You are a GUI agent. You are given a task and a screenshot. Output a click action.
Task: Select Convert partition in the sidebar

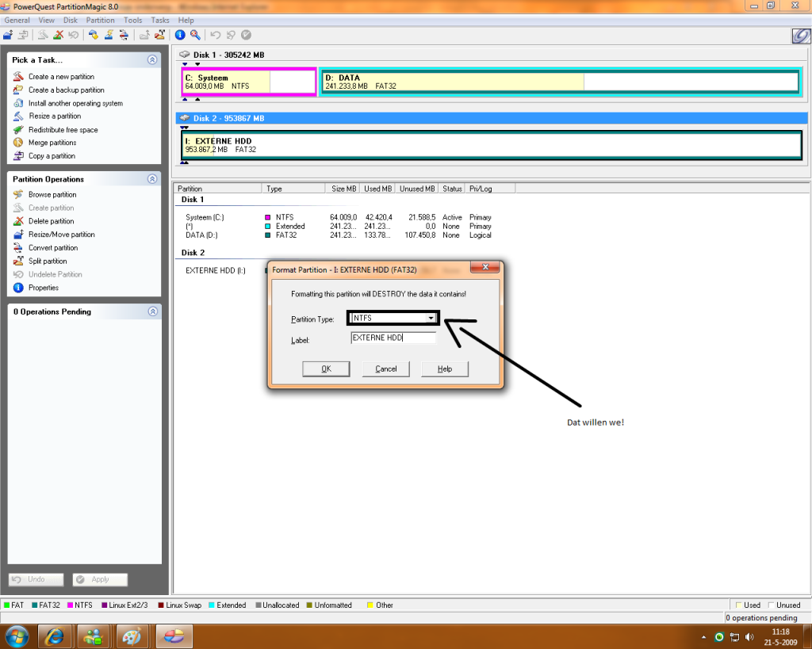click(x=53, y=248)
